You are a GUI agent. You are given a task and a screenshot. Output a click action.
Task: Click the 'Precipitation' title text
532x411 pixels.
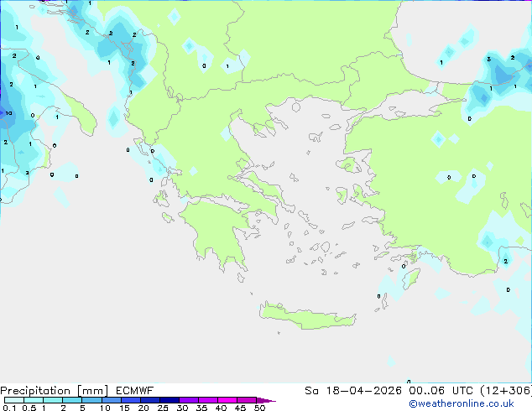[35, 391]
